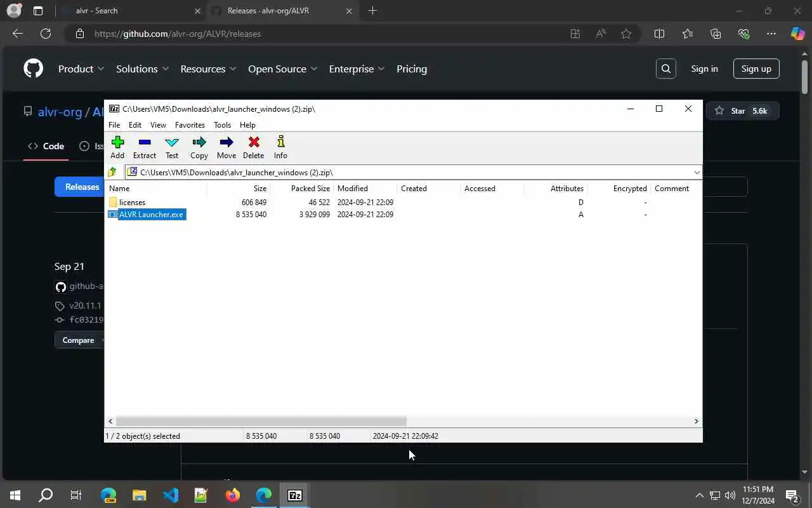Viewport: 812px width, 508px height.
Task: Click the scroll right arrow in 7-Zip
Action: [696, 421]
